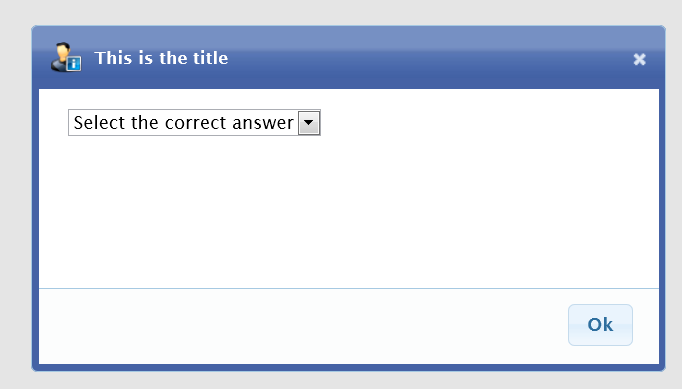Confirm the dialog with Ok
682x389 pixels.
pos(600,325)
